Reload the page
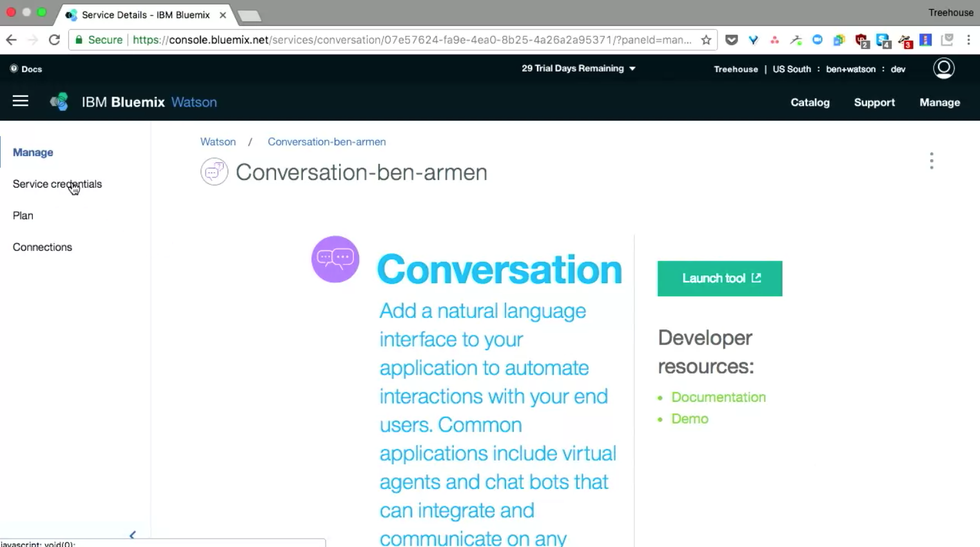980x547 pixels. pos(54,40)
